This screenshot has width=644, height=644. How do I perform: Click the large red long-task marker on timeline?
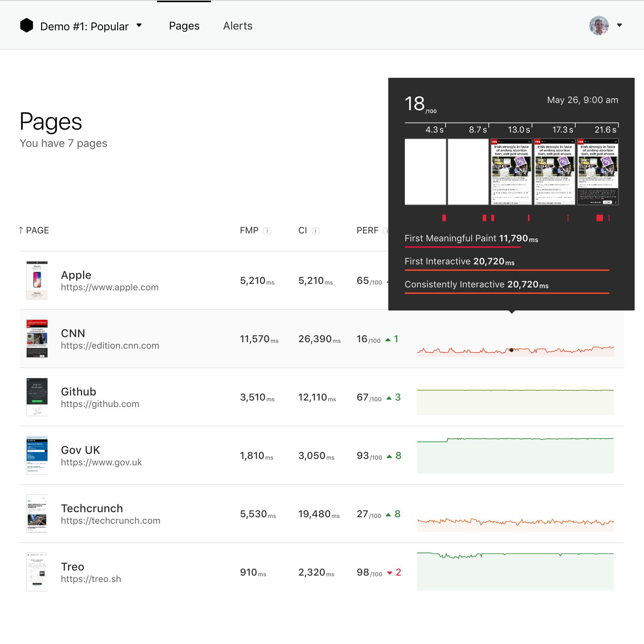(x=600, y=218)
